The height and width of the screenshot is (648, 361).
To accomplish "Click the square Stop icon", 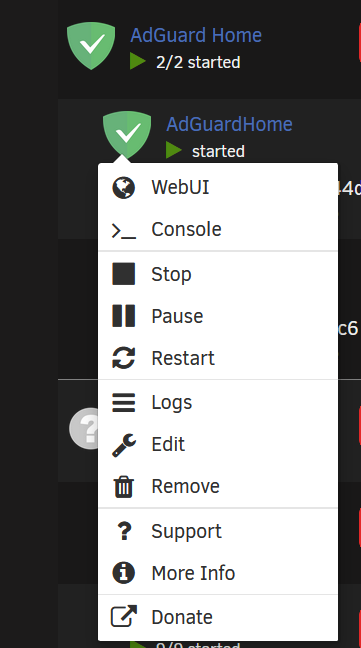I will click(124, 274).
